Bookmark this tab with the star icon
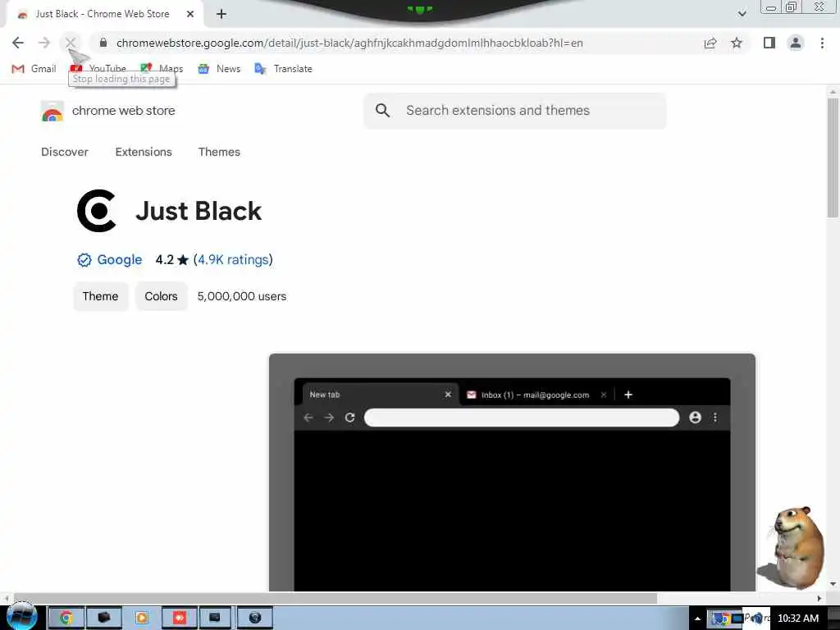 pyautogui.click(x=737, y=43)
